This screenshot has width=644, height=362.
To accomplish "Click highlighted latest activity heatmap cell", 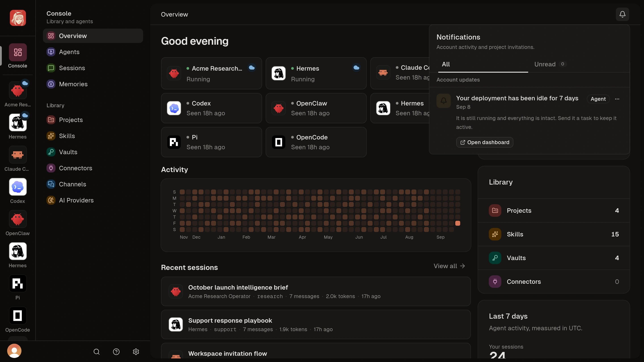I will pos(458,223).
